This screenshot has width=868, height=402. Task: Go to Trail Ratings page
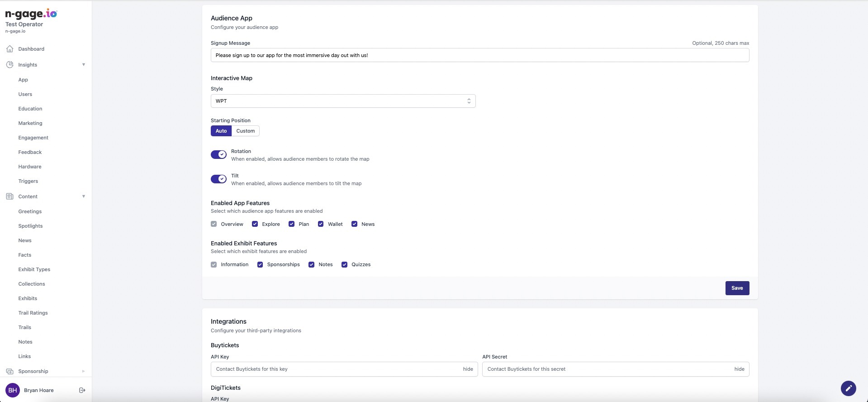(x=33, y=313)
